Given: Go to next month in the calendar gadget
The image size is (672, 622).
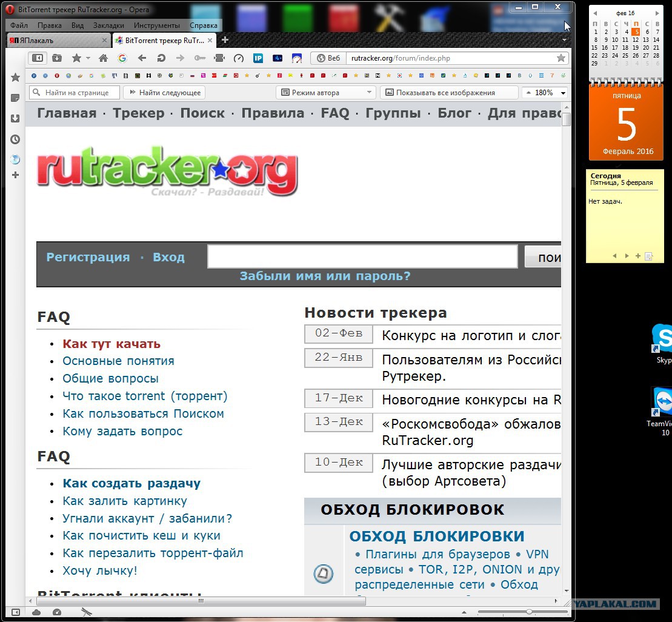Looking at the screenshot, I should point(657,13).
